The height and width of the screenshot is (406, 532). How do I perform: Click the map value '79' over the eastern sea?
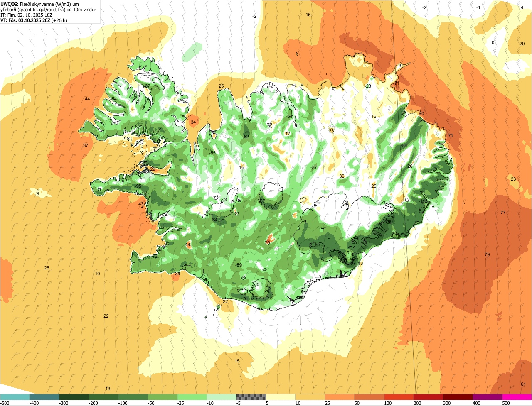point(487,254)
